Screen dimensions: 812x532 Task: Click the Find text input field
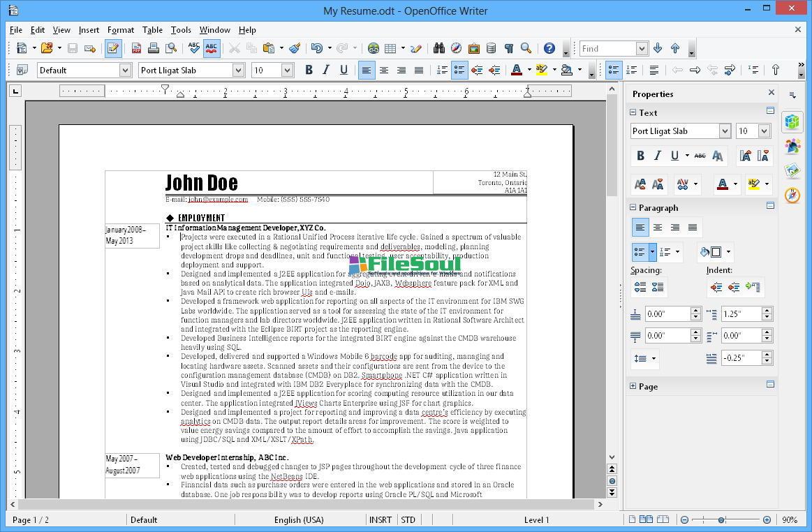[x=607, y=48]
